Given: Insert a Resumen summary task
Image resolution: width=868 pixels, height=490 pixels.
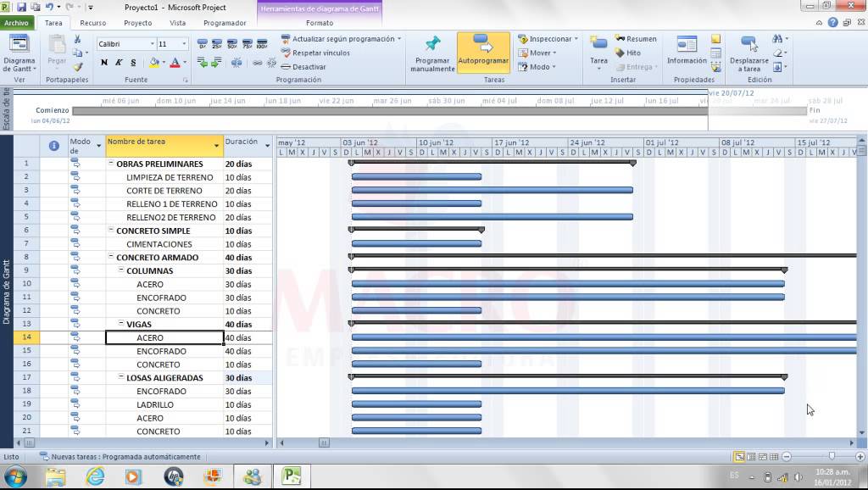Looking at the screenshot, I should pos(636,39).
